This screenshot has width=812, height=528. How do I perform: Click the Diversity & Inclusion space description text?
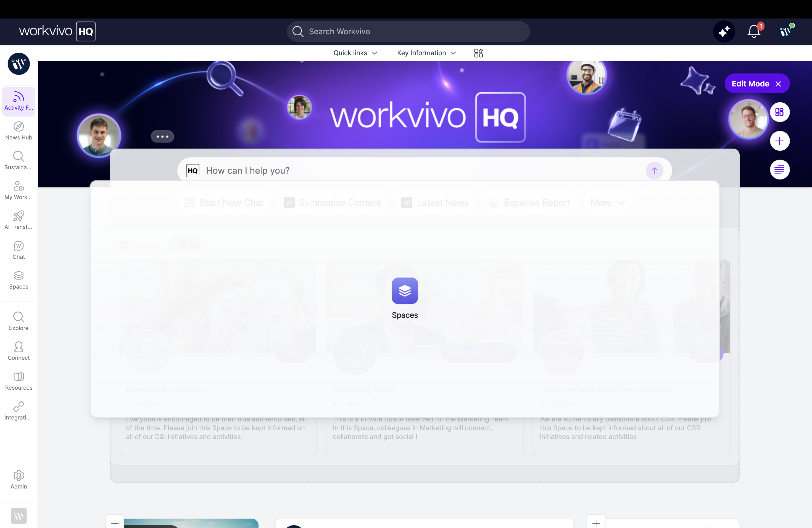pyautogui.click(x=216, y=428)
